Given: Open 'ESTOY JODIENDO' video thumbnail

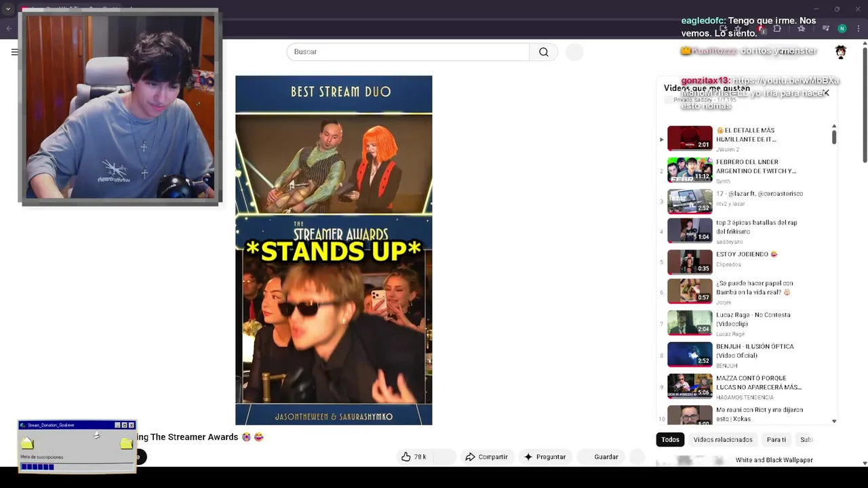Looking at the screenshot, I should [690, 262].
